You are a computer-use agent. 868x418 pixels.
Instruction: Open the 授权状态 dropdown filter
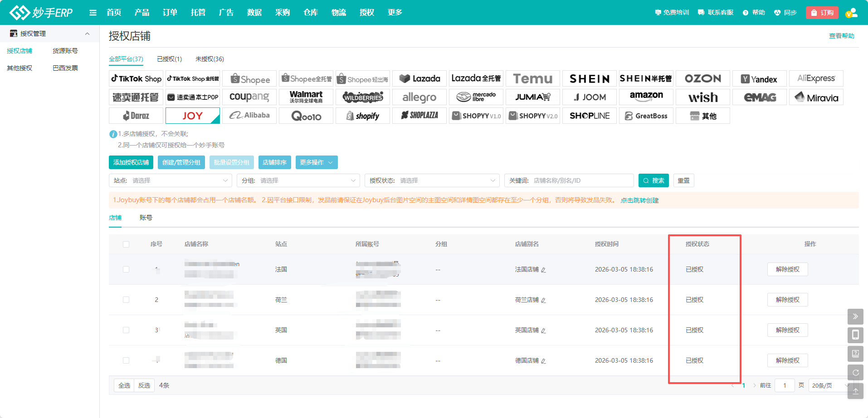[x=432, y=180]
